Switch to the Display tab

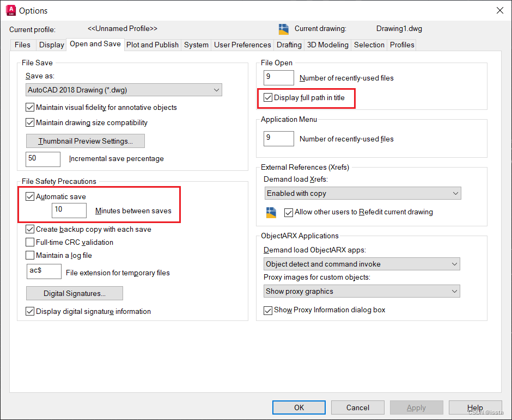tap(52, 45)
